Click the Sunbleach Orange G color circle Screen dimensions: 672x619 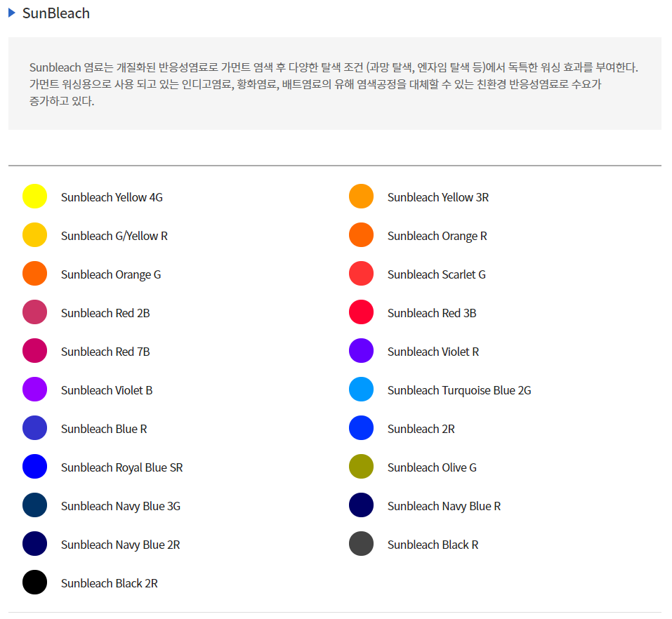click(x=34, y=273)
